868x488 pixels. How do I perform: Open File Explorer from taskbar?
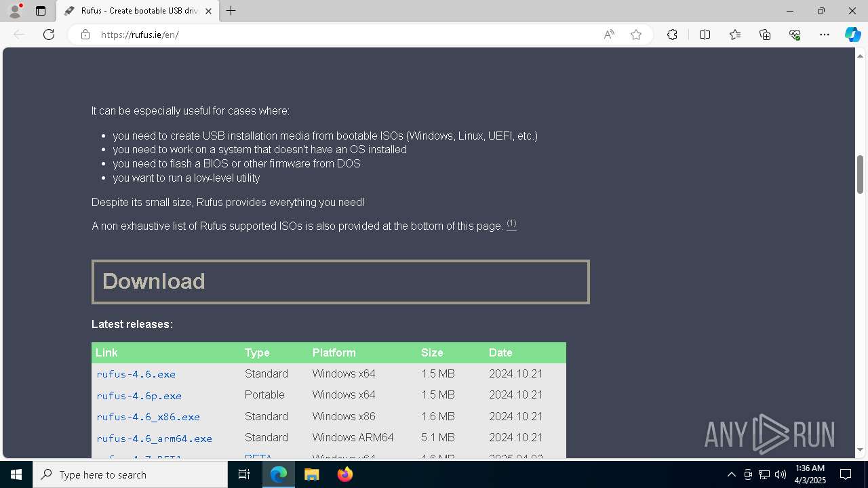[311, 474]
